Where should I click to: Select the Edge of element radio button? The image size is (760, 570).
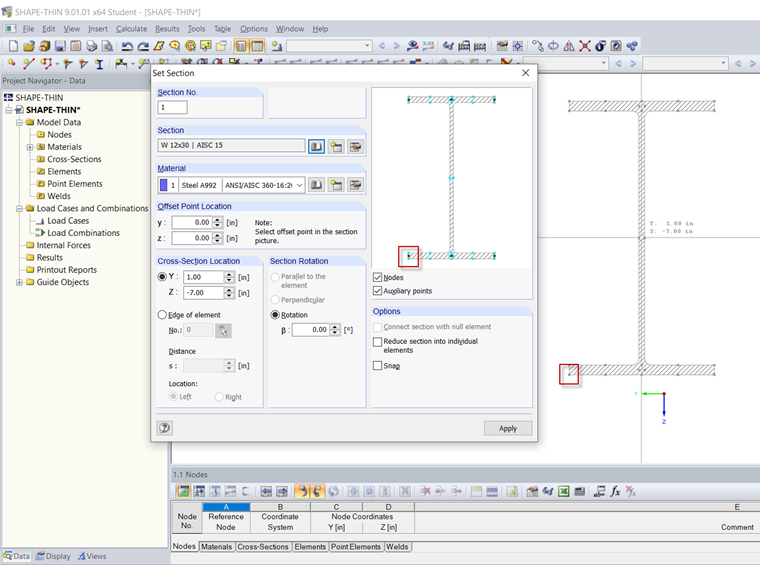tap(162, 315)
